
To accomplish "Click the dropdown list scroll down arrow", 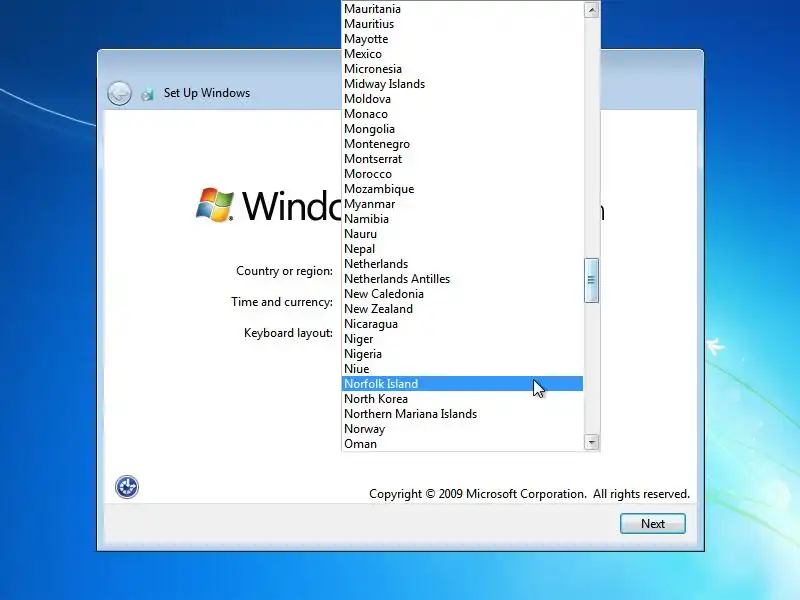I will pyautogui.click(x=591, y=442).
